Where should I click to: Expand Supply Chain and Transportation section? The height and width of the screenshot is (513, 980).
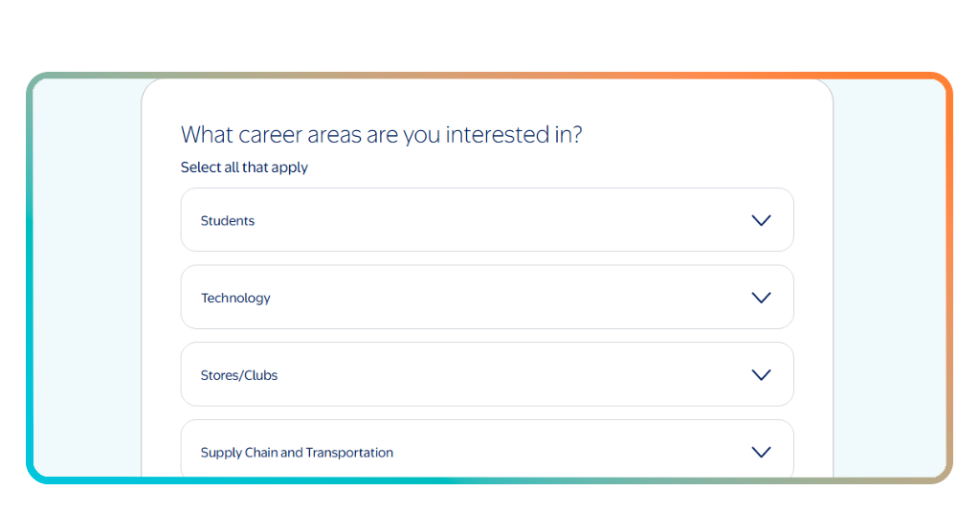[487, 449]
